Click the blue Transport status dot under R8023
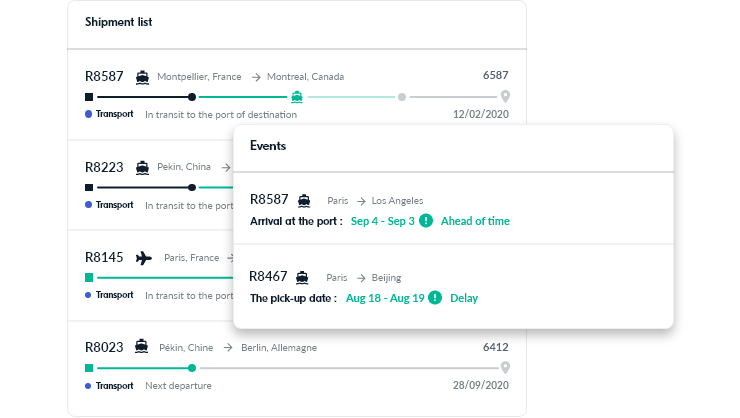740x418 pixels. click(88, 386)
